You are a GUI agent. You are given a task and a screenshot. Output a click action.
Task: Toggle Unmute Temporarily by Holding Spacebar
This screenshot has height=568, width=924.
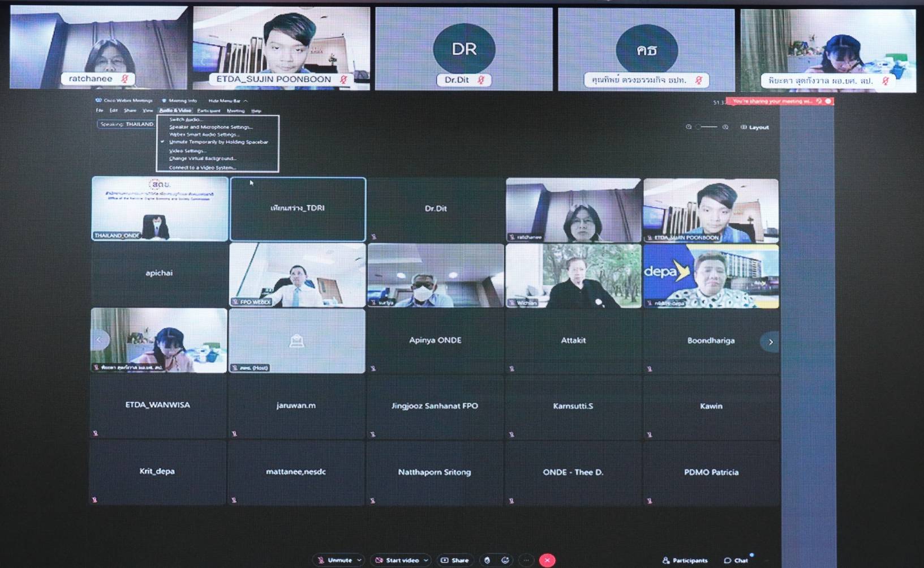(218, 142)
